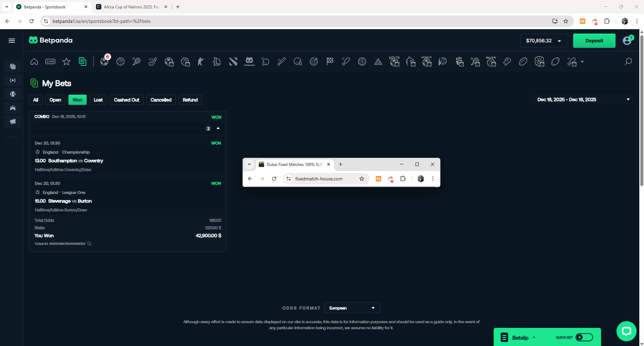Collapse the combo bet details
This screenshot has height=346, width=644.
coord(218,128)
